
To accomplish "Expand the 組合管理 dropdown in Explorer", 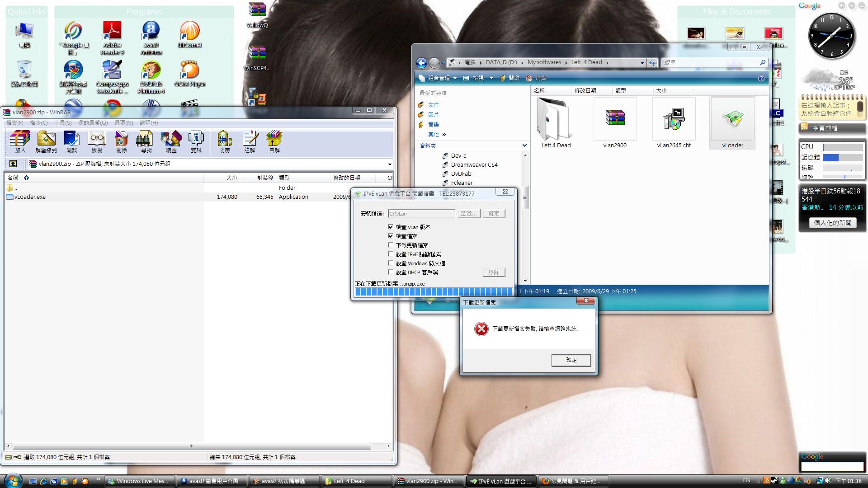I will click(x=438, y=78).
